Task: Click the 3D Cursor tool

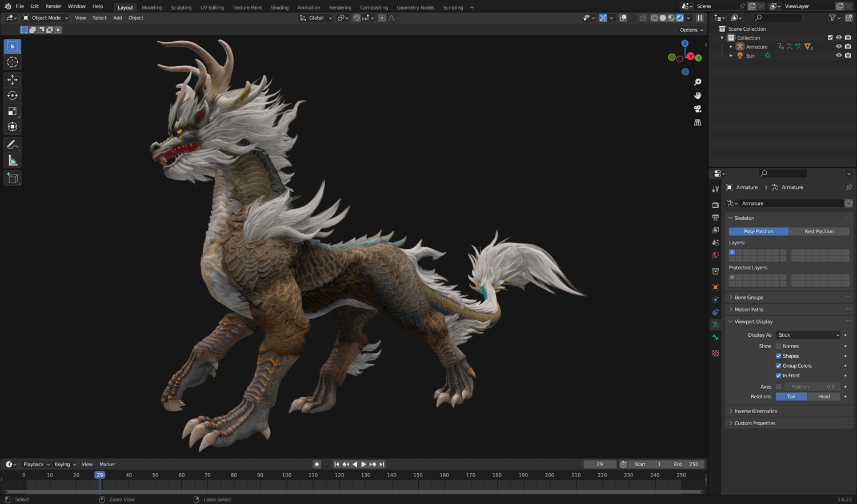Action: coord(12,62)
